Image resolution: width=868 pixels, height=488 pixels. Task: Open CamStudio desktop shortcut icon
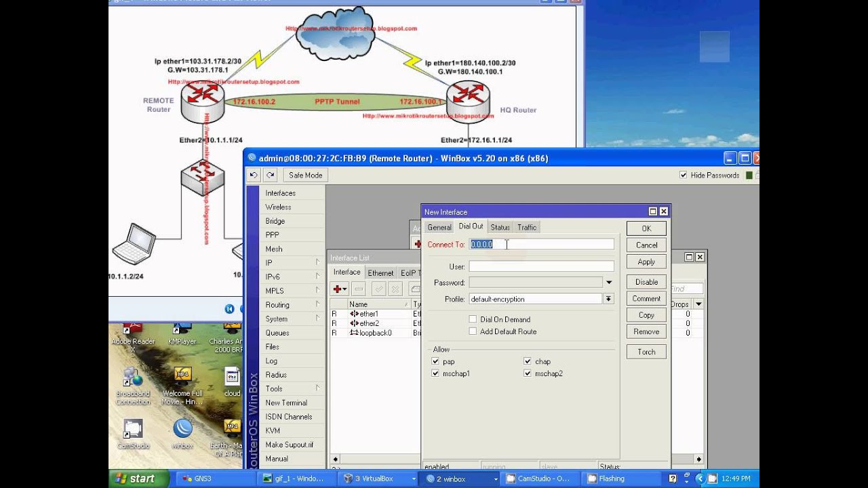133,429
